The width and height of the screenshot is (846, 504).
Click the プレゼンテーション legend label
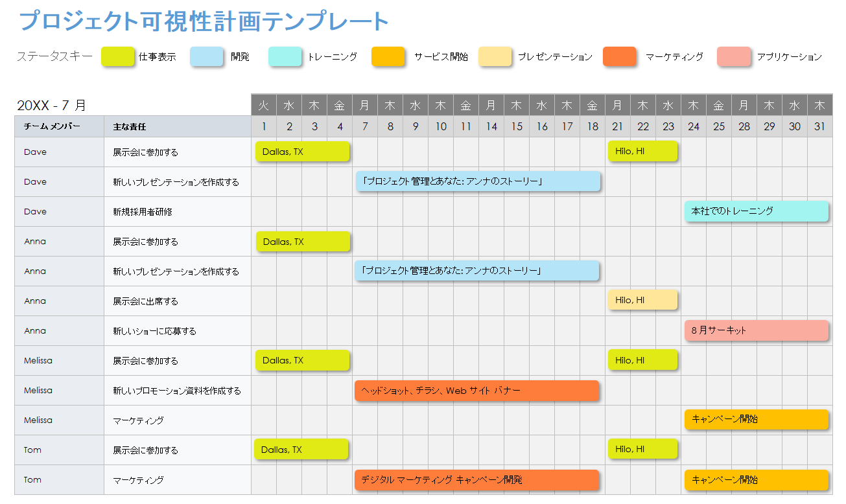[x=555, y=57]
